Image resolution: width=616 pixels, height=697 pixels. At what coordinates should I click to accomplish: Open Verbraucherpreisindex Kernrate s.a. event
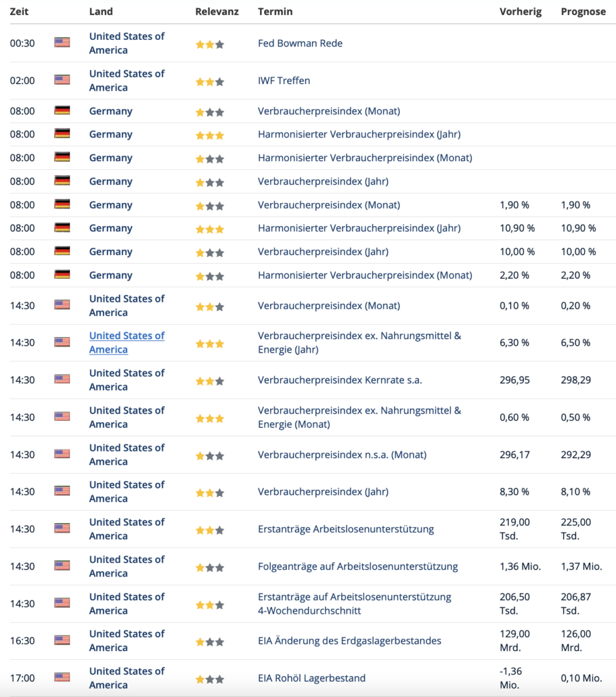340,380
